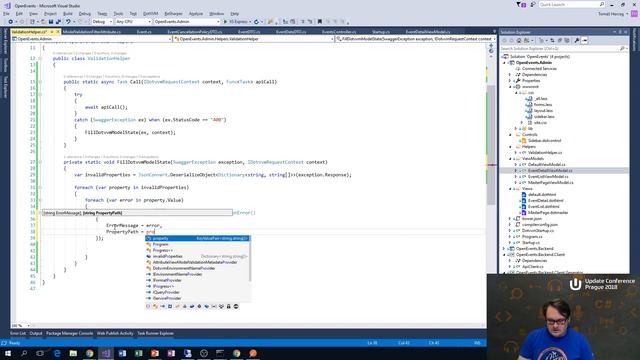Click the Undo arrow in the toolbar

[68, 22]
